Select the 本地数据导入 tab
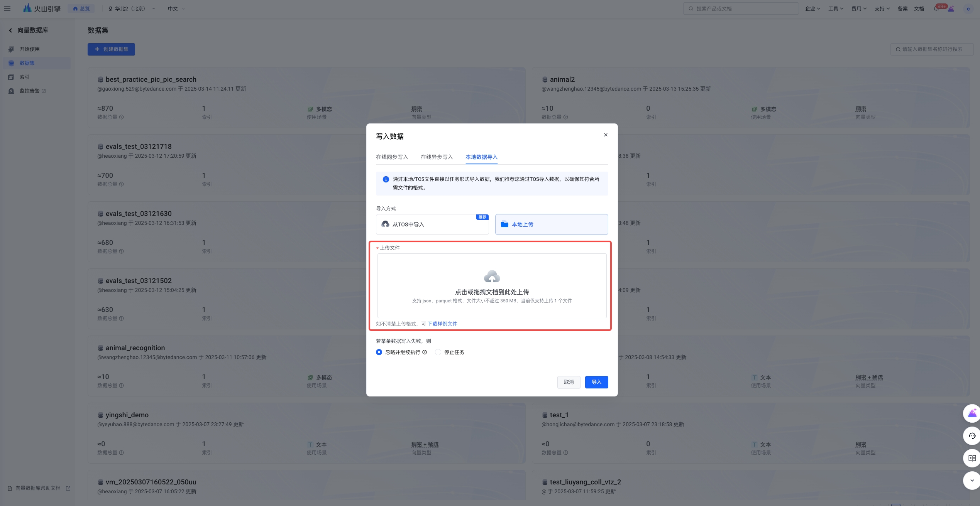The height and width of the screenshot is (506, 980). [481, 157]
